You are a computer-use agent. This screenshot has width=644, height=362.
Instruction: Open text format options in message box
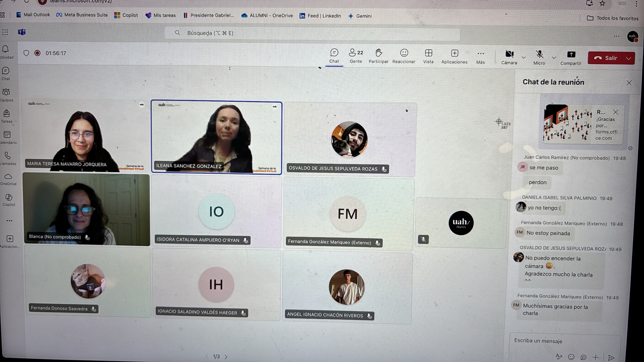[559, 356]
